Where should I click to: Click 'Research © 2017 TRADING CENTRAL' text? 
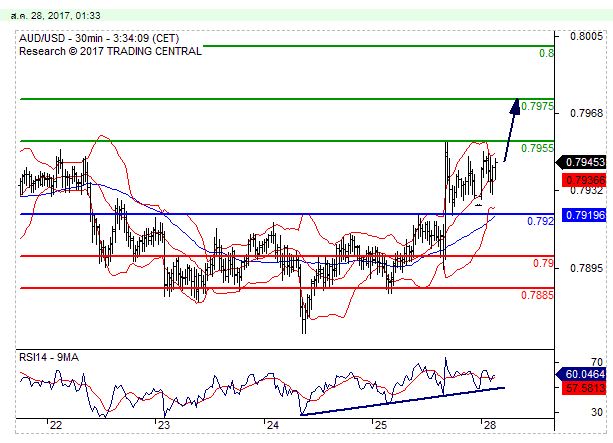[x=110, y=51]
